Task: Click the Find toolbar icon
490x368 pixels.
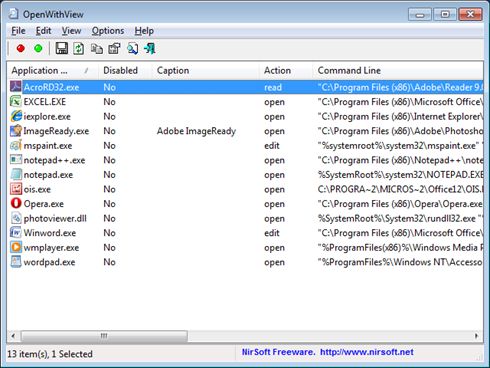Action: point(132,49)
